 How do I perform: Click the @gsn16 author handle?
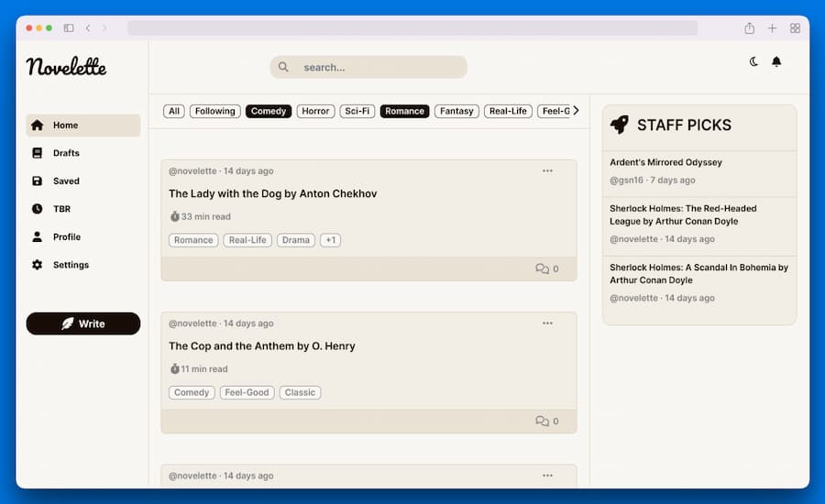point(626,180)
